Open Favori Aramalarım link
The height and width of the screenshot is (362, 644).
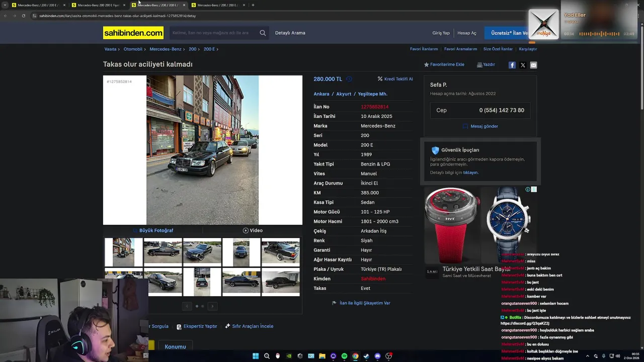pyautogui.click(x=460, y=49)
